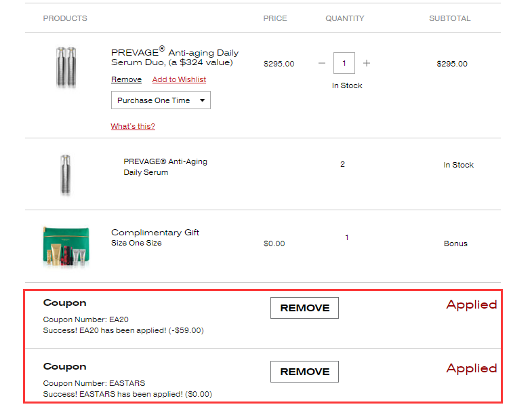
Task: Remove the EA20 coupon
Action: click(304, 308)
